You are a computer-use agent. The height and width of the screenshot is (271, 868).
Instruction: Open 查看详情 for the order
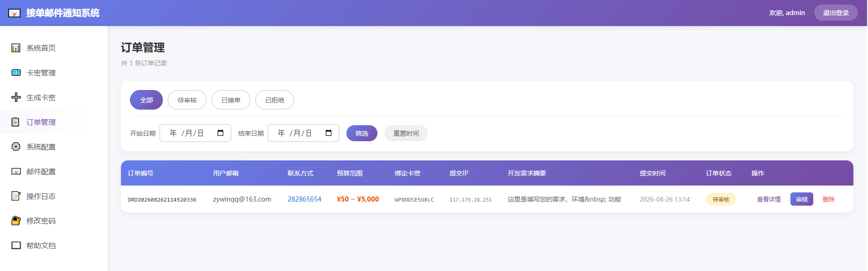click(769, 199)
